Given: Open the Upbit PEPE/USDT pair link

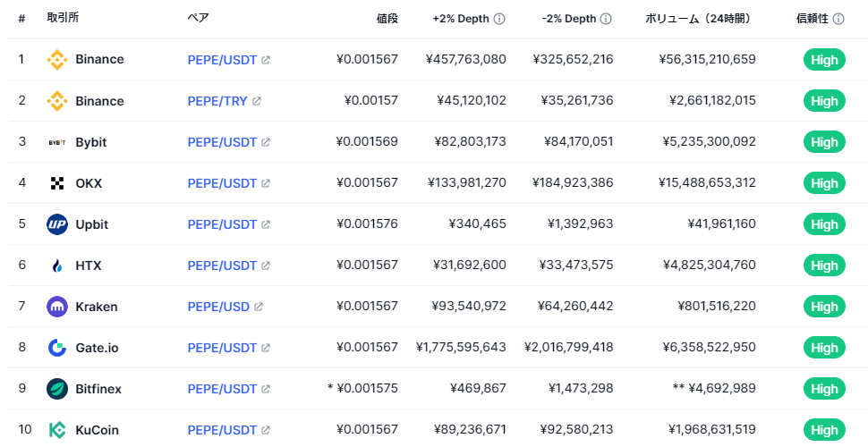Looking at the screenshot, I should 222,224.
